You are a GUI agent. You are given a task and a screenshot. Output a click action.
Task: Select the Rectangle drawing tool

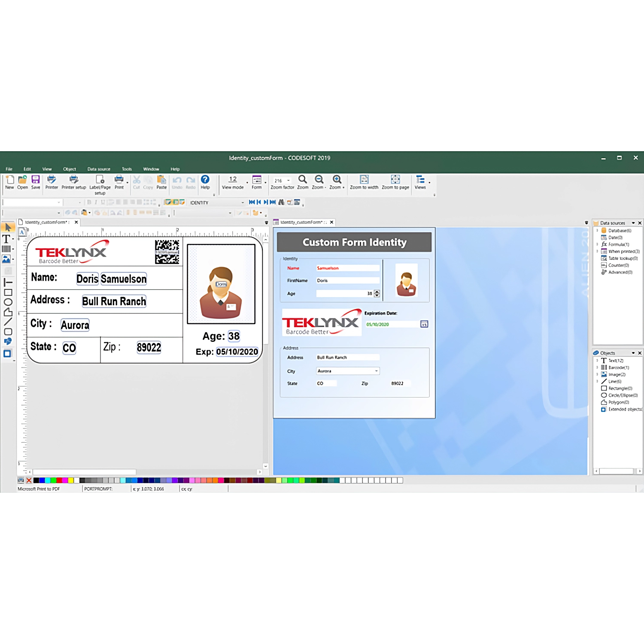pyautogui.click(x=8, y=292)
